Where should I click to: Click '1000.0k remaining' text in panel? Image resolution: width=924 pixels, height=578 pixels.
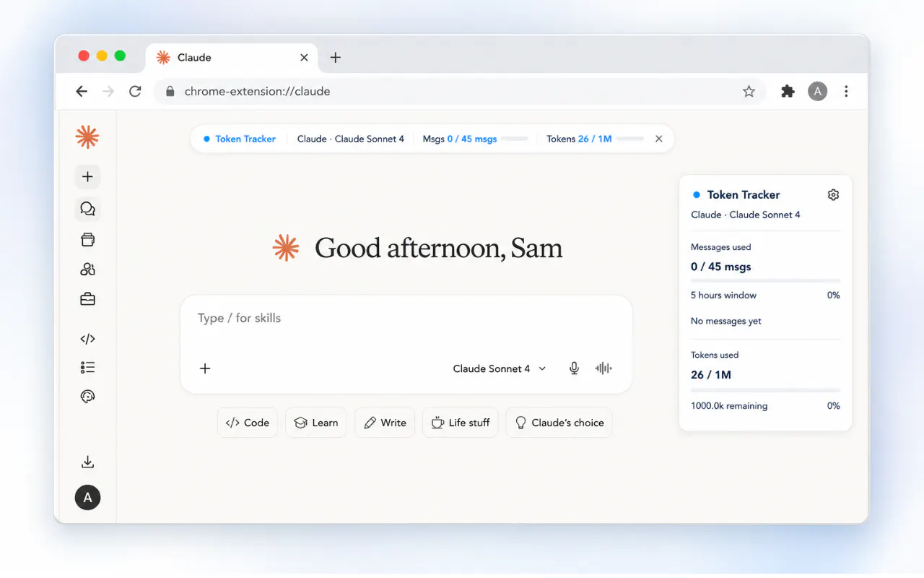[729, 406]
